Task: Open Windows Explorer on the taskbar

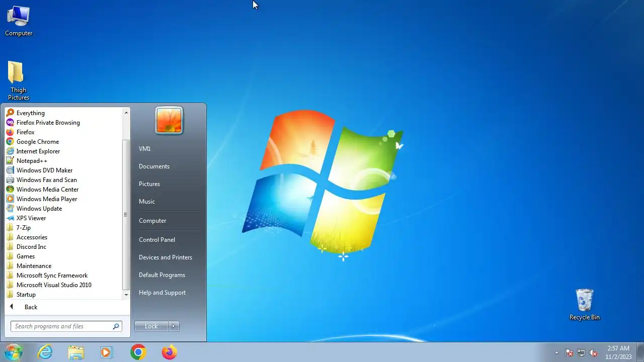Action: point(76,352)
